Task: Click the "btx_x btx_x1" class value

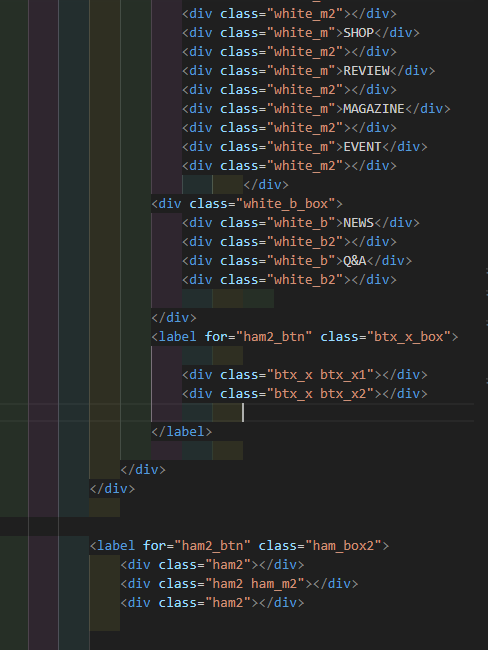Action: 320,375
